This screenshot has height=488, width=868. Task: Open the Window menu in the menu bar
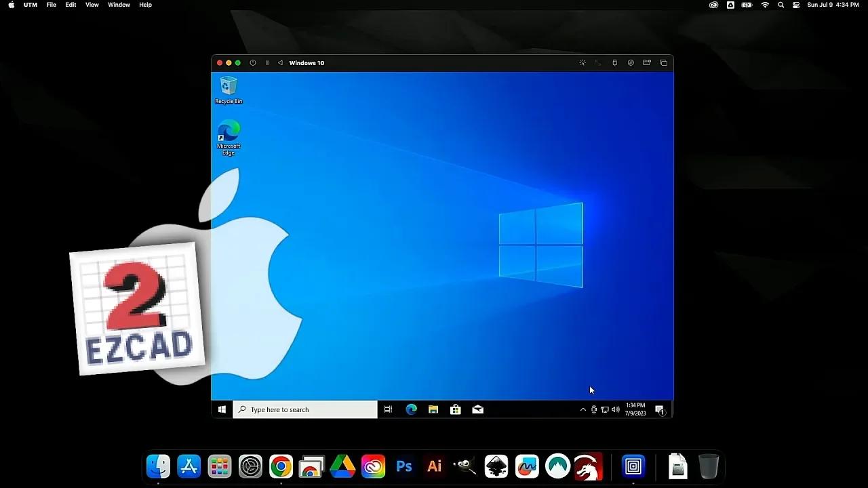[x=119, y=5]
